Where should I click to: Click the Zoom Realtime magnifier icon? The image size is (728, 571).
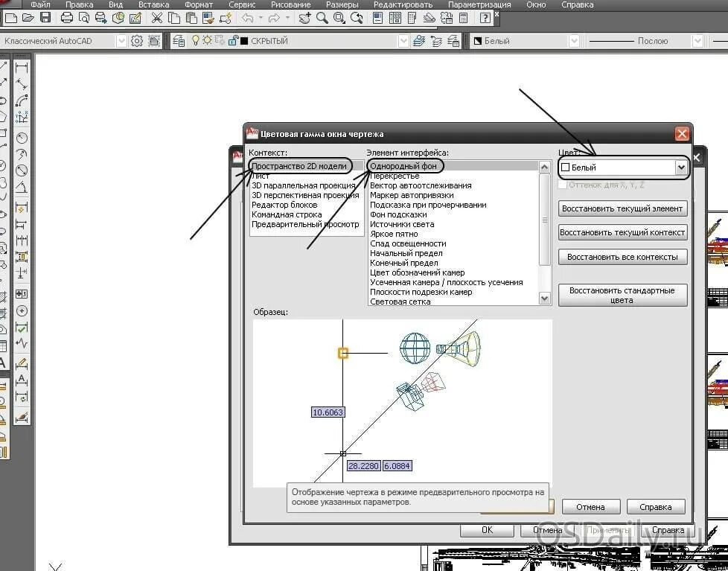322,18
